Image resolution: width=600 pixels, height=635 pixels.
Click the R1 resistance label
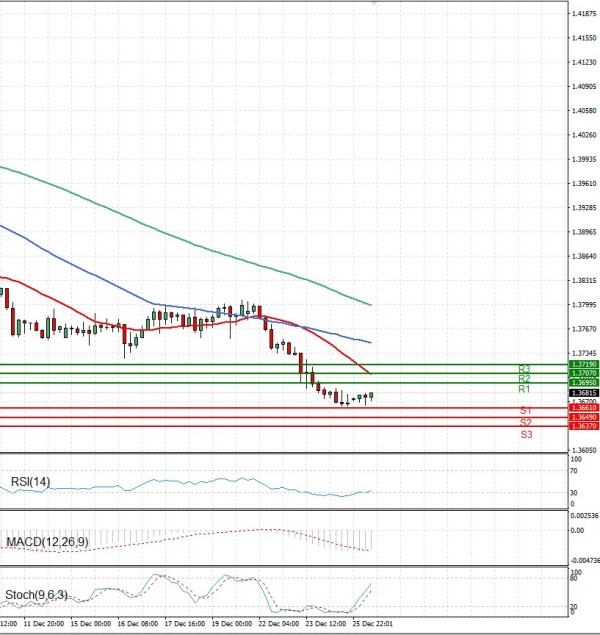[524, 389]
